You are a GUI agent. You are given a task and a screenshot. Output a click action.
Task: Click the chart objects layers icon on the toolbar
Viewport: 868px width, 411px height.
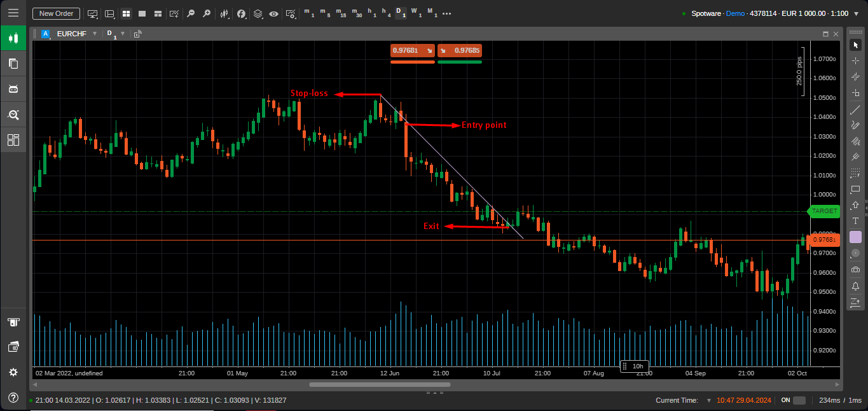[x=258, y=13]
